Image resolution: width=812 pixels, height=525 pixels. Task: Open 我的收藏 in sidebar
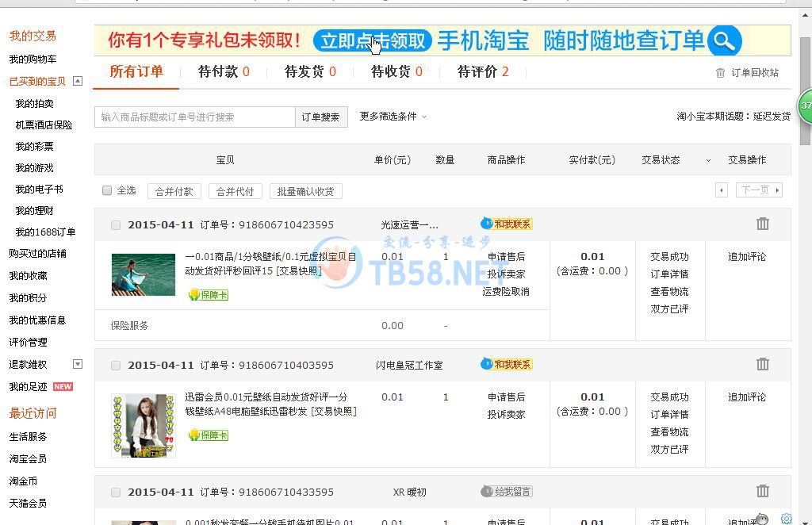(28, 275)
